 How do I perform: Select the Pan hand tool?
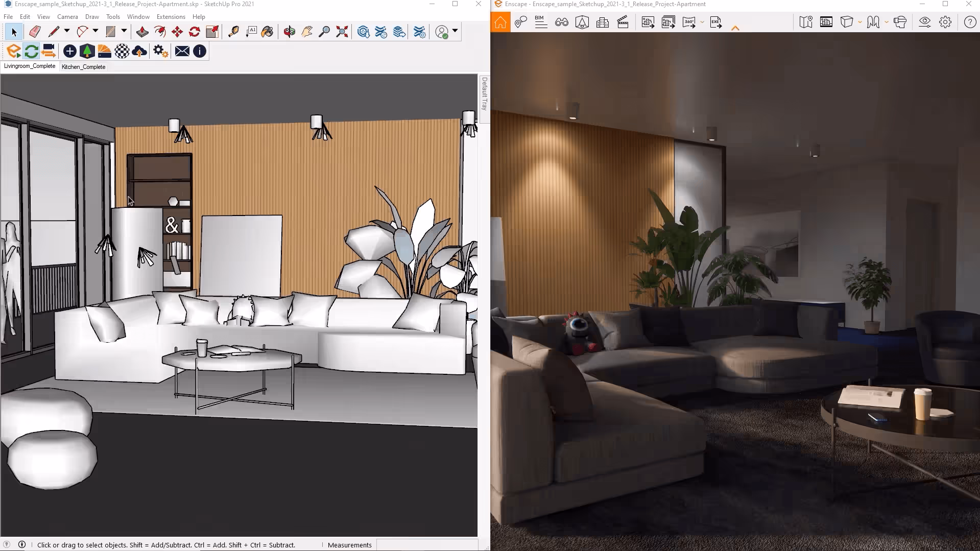(306, 32)
